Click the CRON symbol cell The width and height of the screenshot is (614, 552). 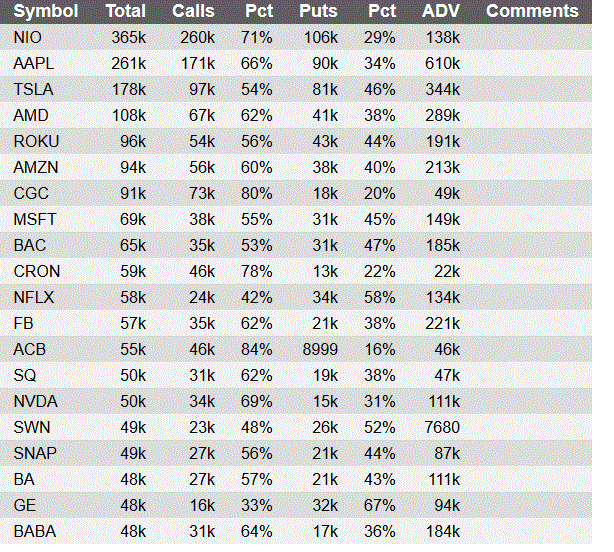pos(37,271)
